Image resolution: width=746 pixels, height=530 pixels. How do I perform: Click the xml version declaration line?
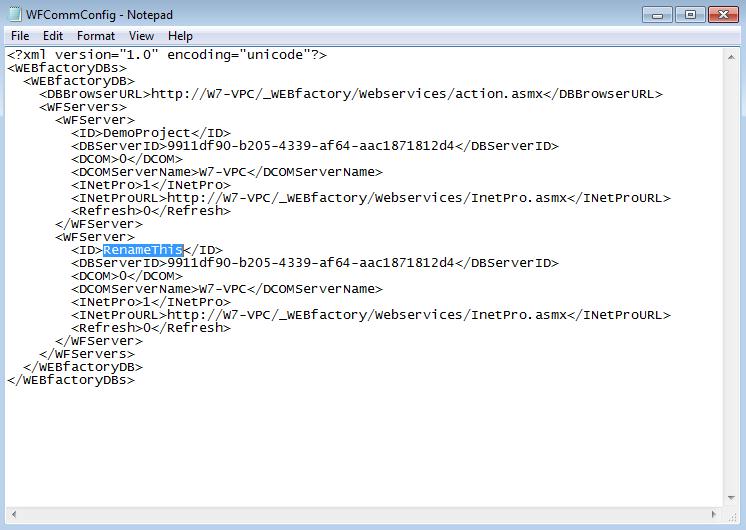click(x=166, y=55)
